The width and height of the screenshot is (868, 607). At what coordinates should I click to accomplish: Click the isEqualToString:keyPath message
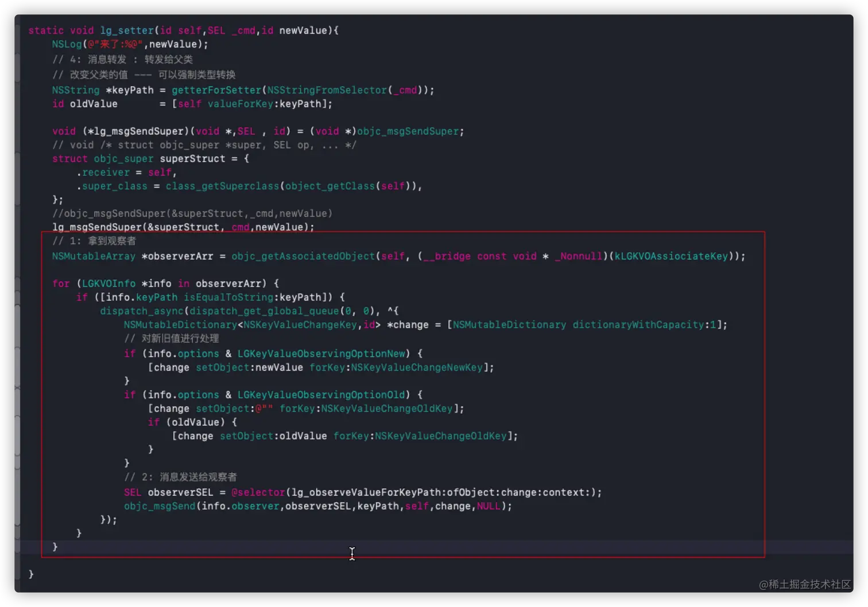point(253,297)
